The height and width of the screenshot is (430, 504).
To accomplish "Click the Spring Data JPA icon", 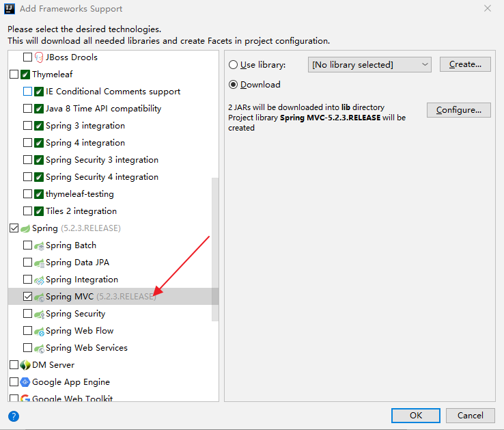I will [39, 263].
